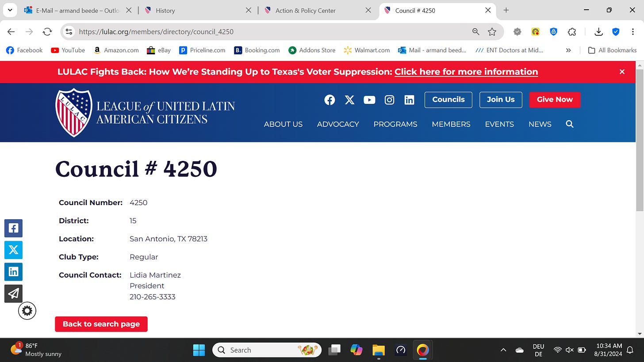
Task: Open Chrome three-dot menu
Action: [x=633, y=31]
